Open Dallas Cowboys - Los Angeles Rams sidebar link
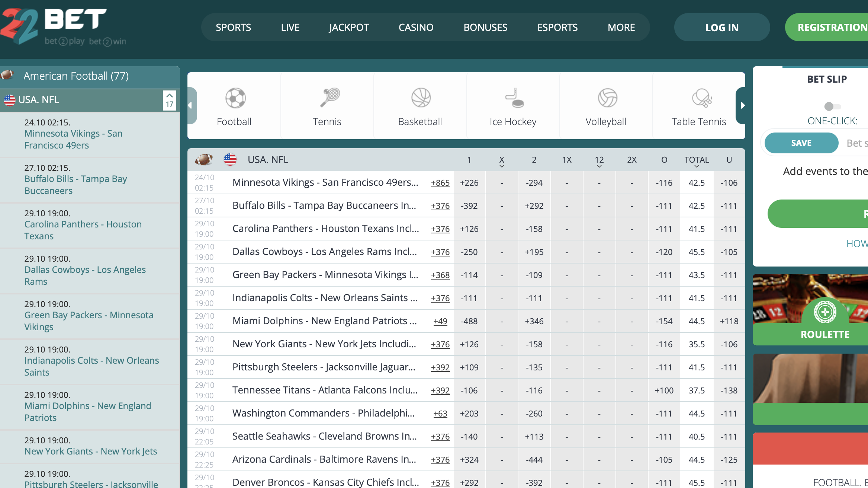This screenshot has height=488, width=868. click(x=85, y=275)
